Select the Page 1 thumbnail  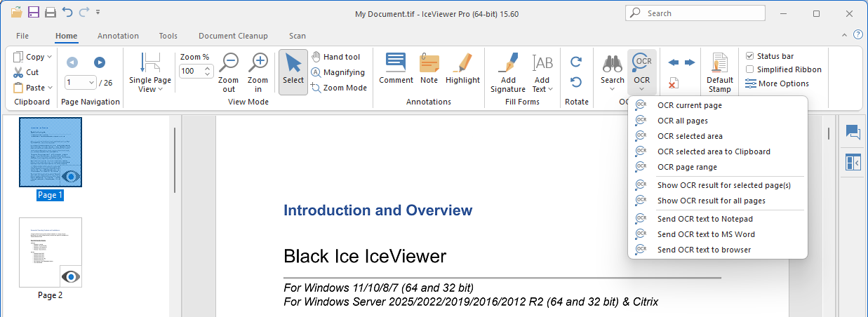(x=50, y=152)
